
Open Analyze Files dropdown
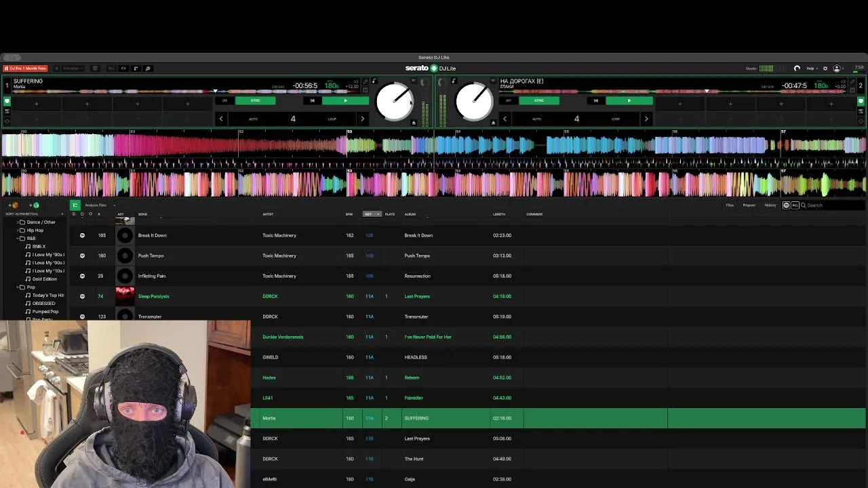[100, 205]
